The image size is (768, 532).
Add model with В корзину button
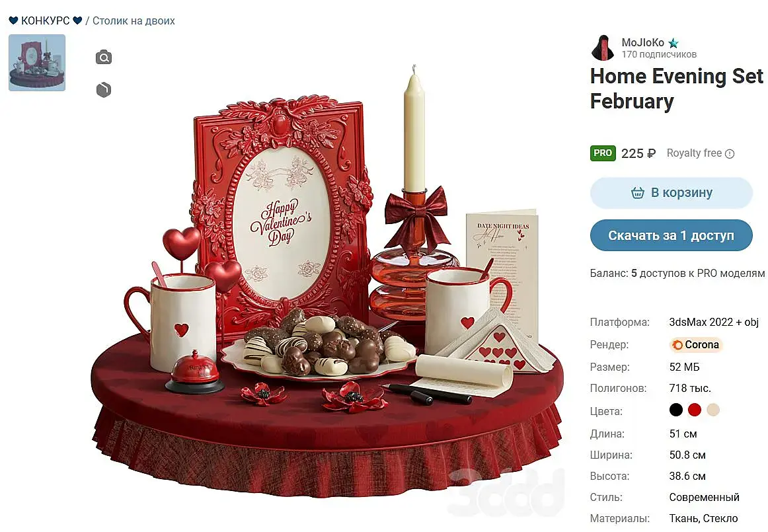click(671, 192)
